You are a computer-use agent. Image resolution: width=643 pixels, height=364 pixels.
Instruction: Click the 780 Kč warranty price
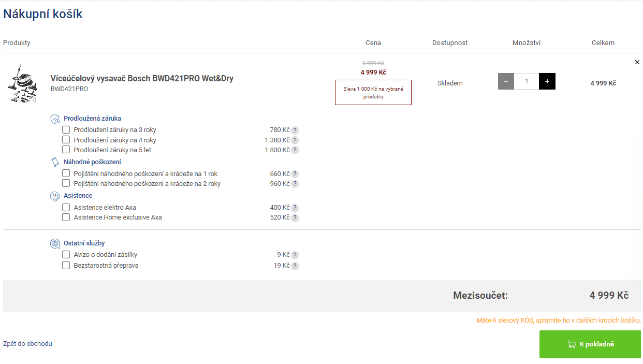[280, 130]
